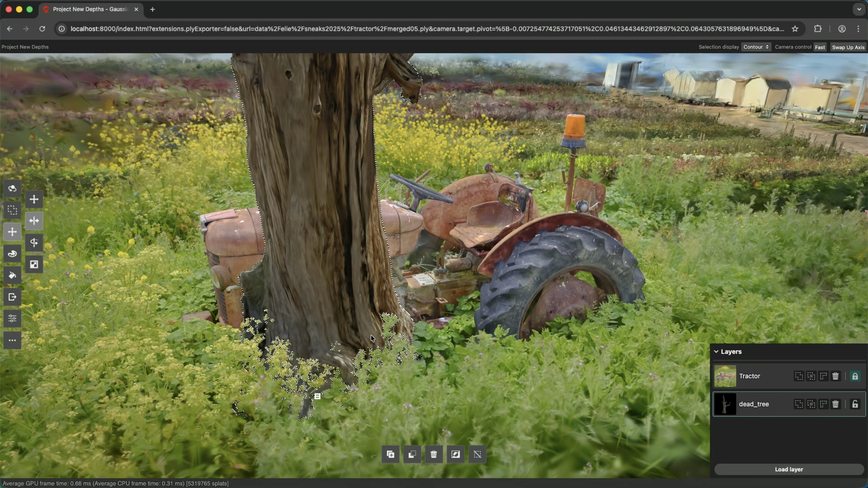Screen dimensions: 868x488
Task: Select the paint bucket fill tool
Action: [12, 276]
